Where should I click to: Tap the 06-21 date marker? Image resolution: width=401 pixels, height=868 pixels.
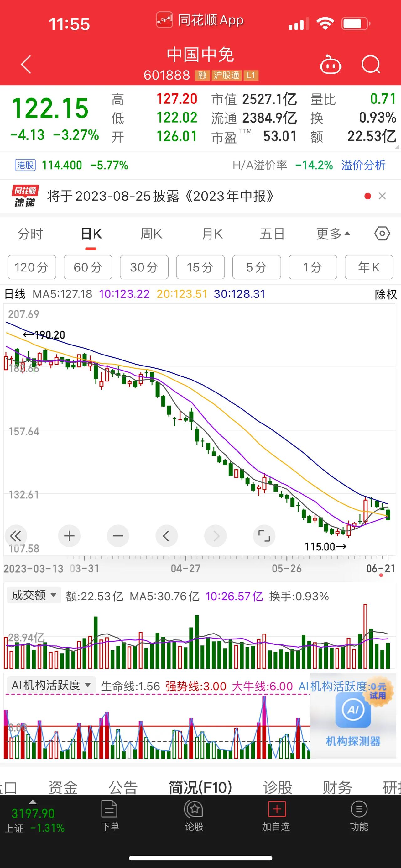point(380,569)
